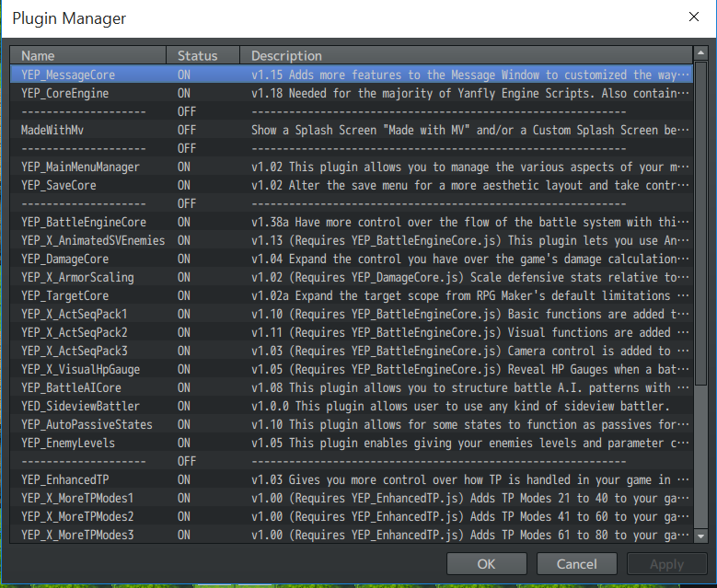This screenshot has height=588, width=717.
Task: Click the v1.02a target scope description
Action: (x=470, y=295)
